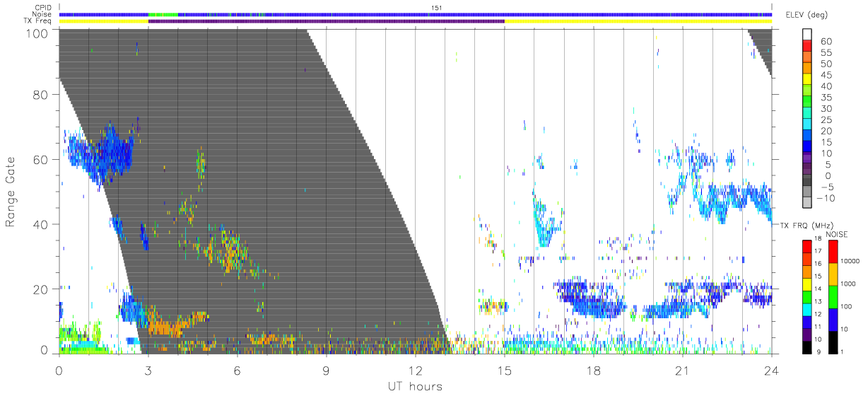Click the '18' tick on UT hours axis
Screen dimensions: 868x401
tap(594, 370)
